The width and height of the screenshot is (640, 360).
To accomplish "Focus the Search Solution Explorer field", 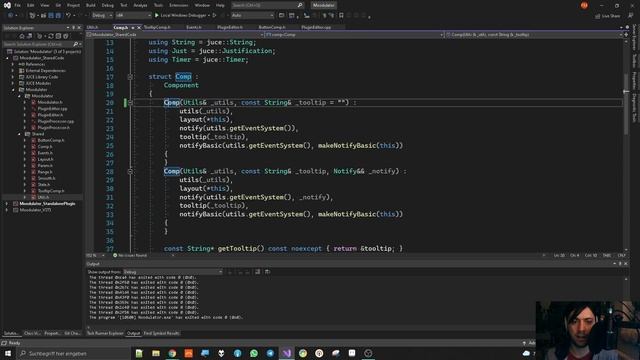I will [38, 44].
